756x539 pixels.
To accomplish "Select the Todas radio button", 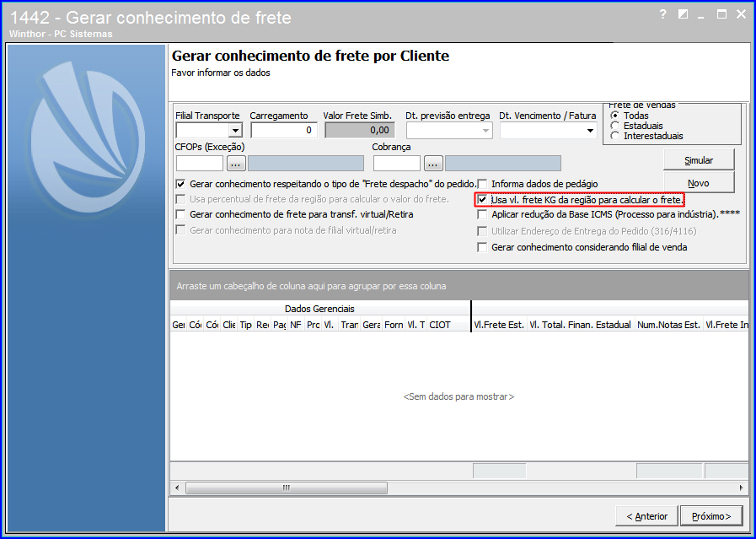I will pyautogui.click(x=614, y=116).
